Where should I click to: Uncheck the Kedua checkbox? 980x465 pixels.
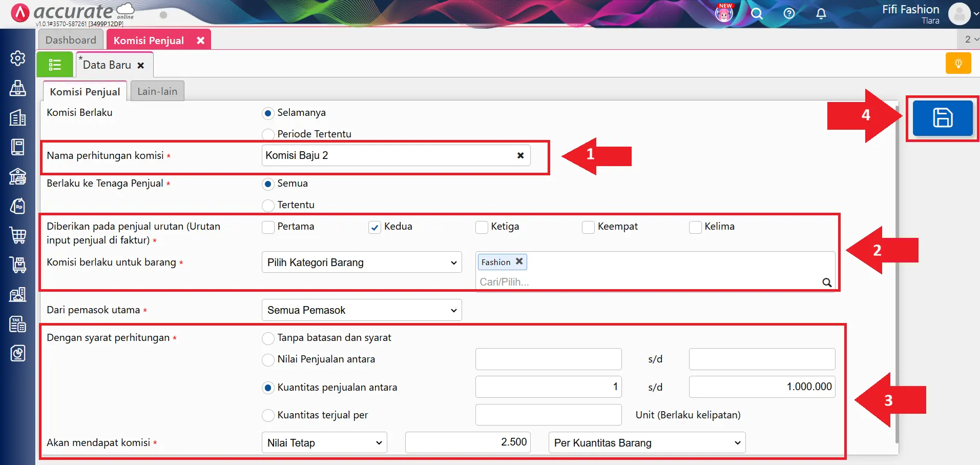pyautogui.click(x=375, y=227)
